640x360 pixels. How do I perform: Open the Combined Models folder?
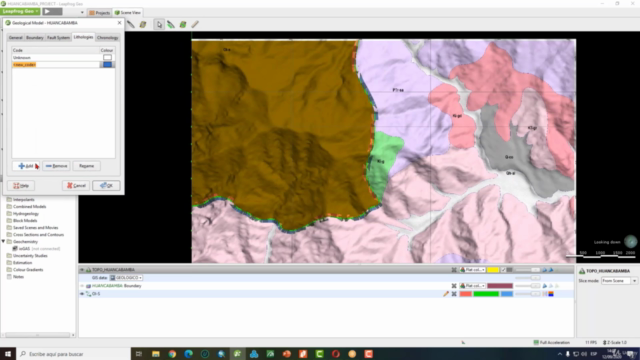[x=29, y=207]
